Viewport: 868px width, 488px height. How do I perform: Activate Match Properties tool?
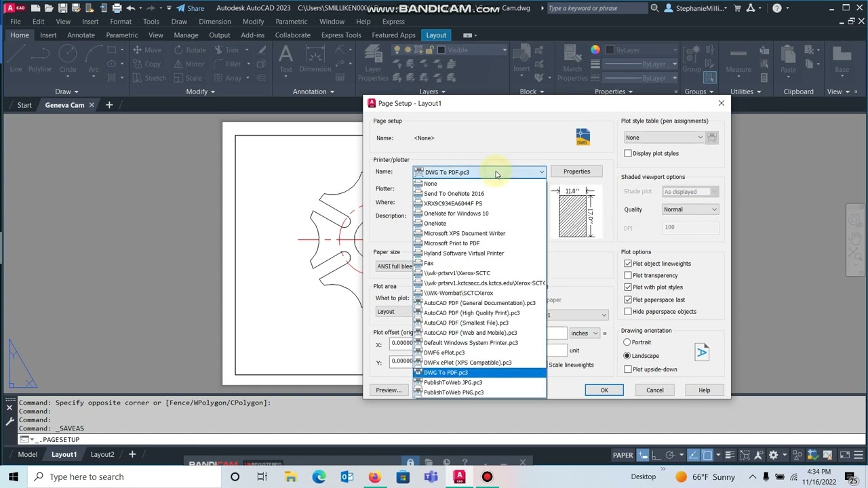(x=572, y=63)
